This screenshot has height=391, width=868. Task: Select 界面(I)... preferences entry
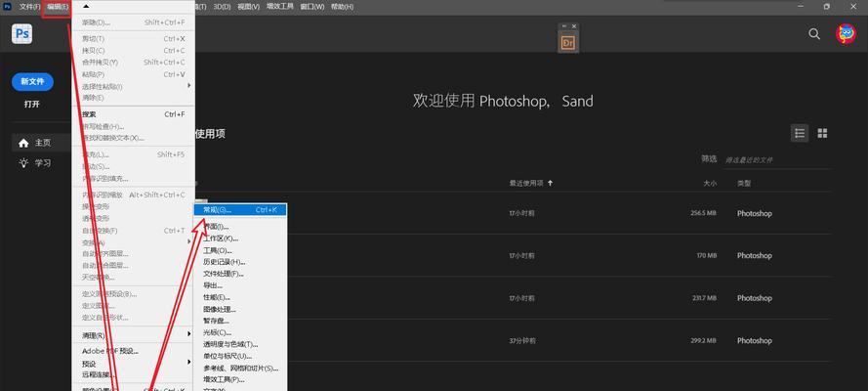239,227
